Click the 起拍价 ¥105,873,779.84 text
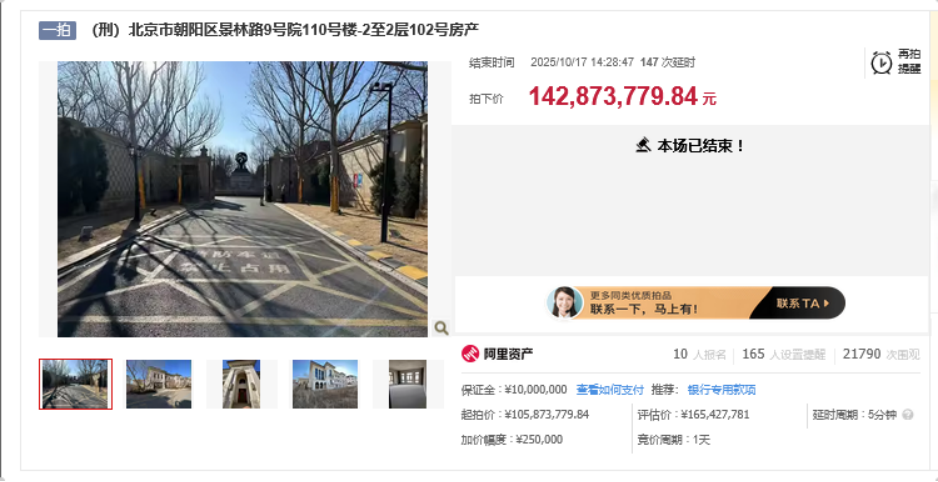Viewport: 938px width, 482px height. pyautogui.click(x=525, y=414)
